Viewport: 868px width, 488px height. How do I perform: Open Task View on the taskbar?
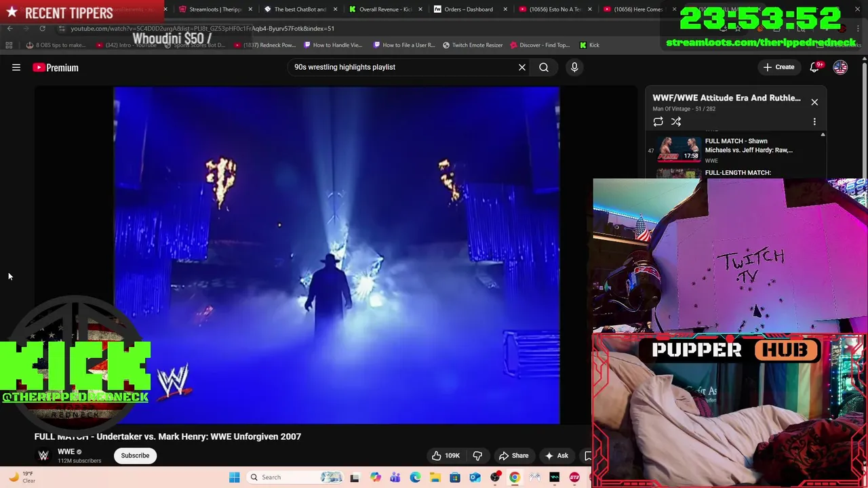coord(354,477)
